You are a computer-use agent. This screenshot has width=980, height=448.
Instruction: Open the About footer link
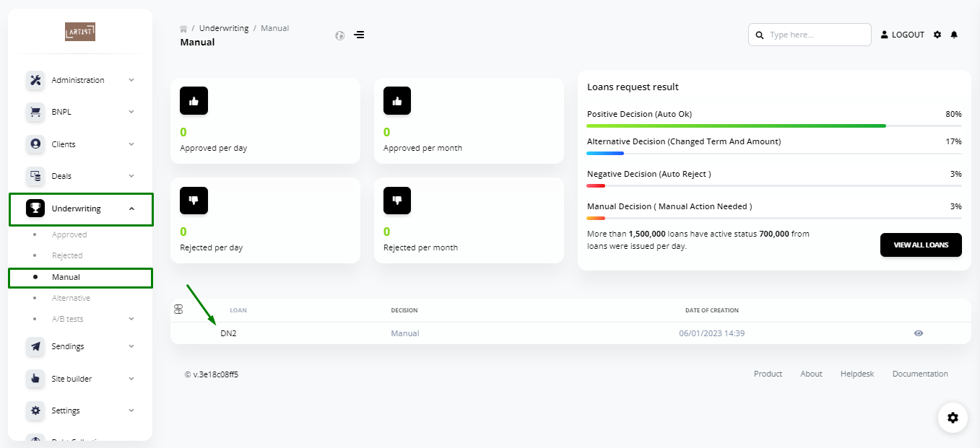811,374
